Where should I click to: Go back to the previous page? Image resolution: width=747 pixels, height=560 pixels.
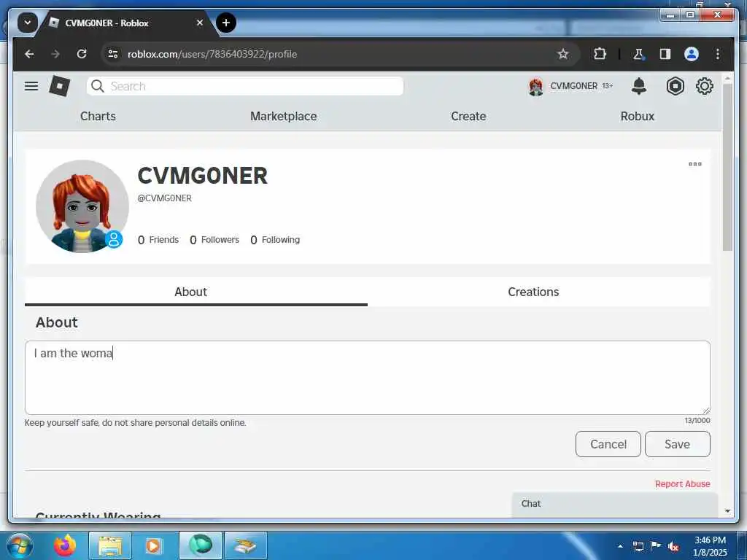[29, 54]
